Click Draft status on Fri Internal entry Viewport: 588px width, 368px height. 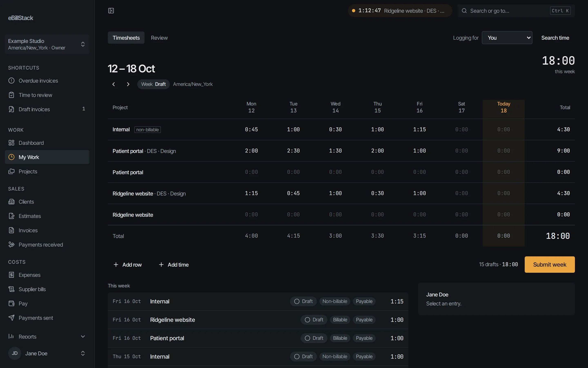303,301
